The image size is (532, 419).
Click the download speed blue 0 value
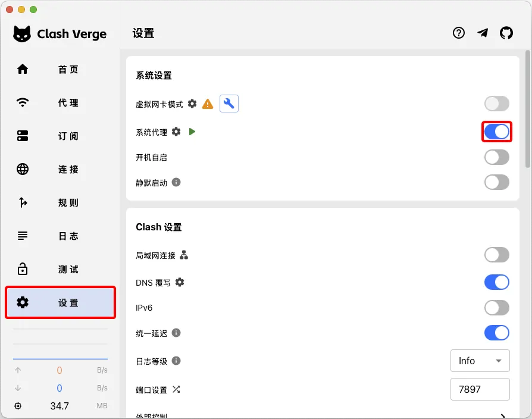[x=60, y=388]
